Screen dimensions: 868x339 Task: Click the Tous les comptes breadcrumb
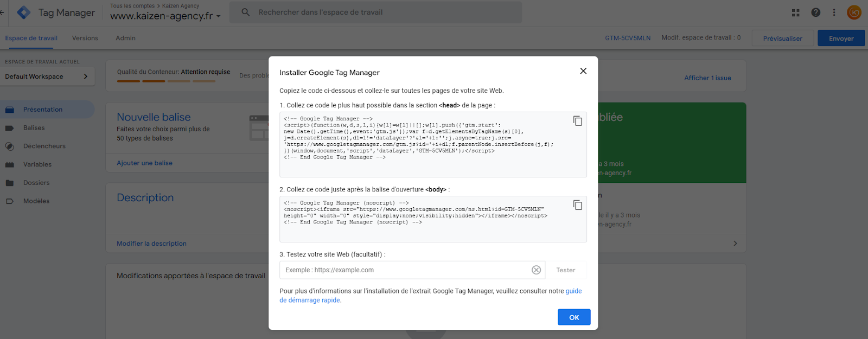[132, 6]
